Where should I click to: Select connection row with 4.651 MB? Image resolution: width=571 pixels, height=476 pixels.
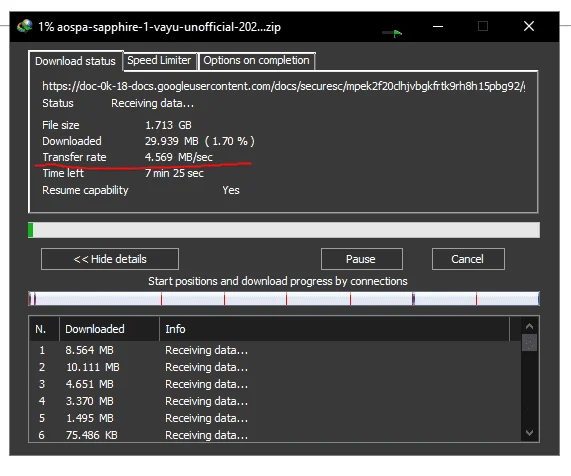275,384
